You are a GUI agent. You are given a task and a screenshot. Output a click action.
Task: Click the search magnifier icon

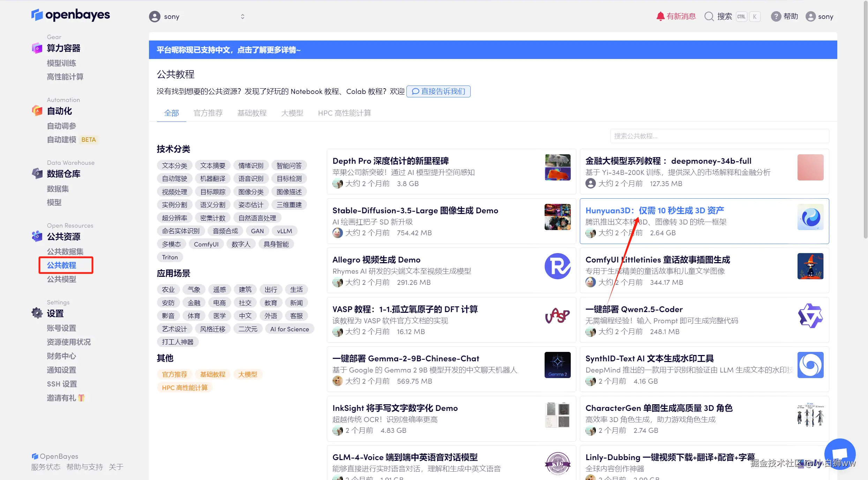[x=709, y=16]
